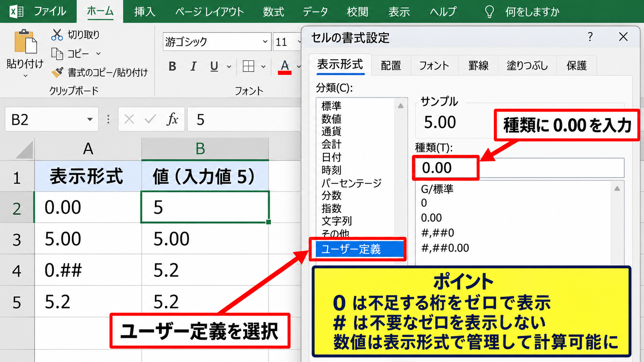Switch to the 罫線 dialog tab

[x=478, y=65]
